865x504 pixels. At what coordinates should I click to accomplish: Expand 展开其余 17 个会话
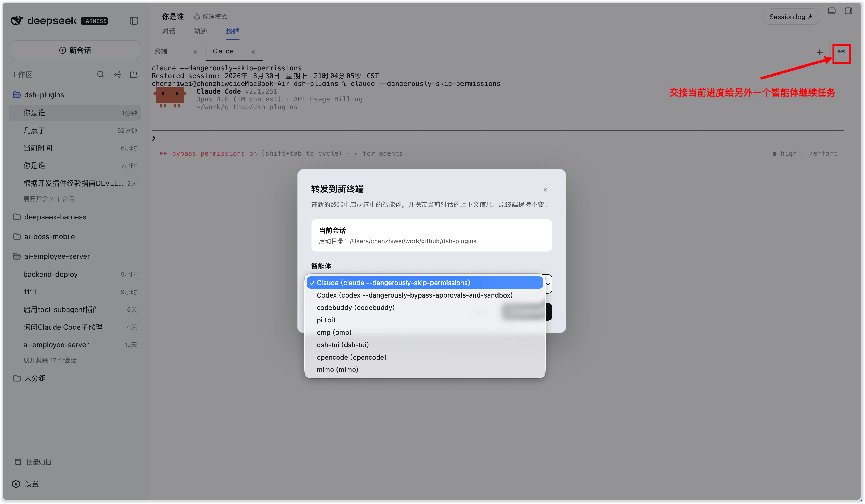pos(50,360)
